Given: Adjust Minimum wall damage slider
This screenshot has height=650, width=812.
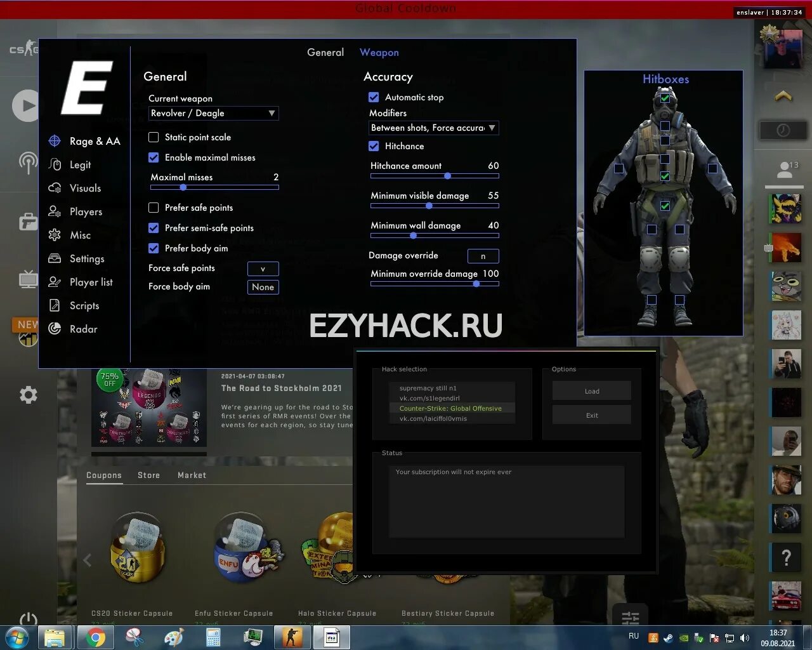Looking at the screenshot, I should pyautogui.click(x=435, y=235).
